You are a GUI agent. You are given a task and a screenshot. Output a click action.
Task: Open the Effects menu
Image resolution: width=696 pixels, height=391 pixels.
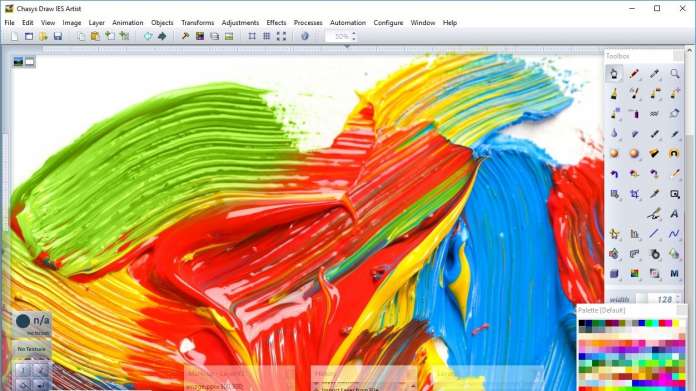[276, 23]
